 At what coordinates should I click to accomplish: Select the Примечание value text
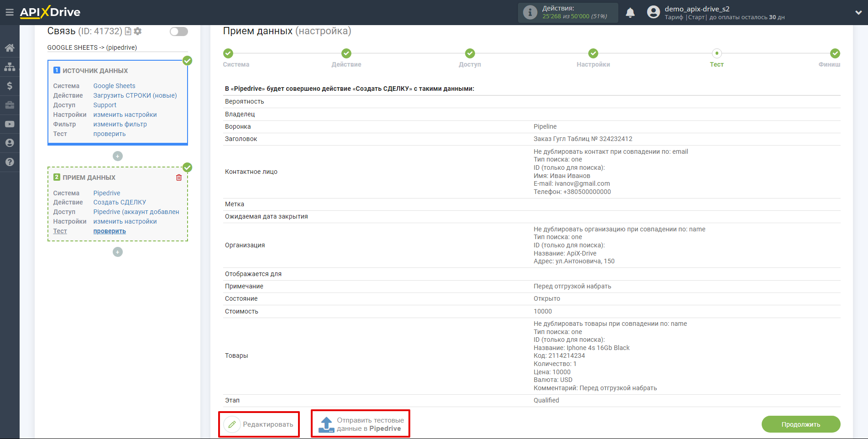572,286
